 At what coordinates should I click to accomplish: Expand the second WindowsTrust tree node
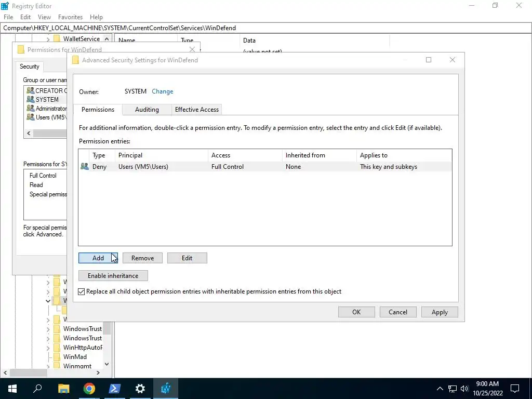coord(48,339)
